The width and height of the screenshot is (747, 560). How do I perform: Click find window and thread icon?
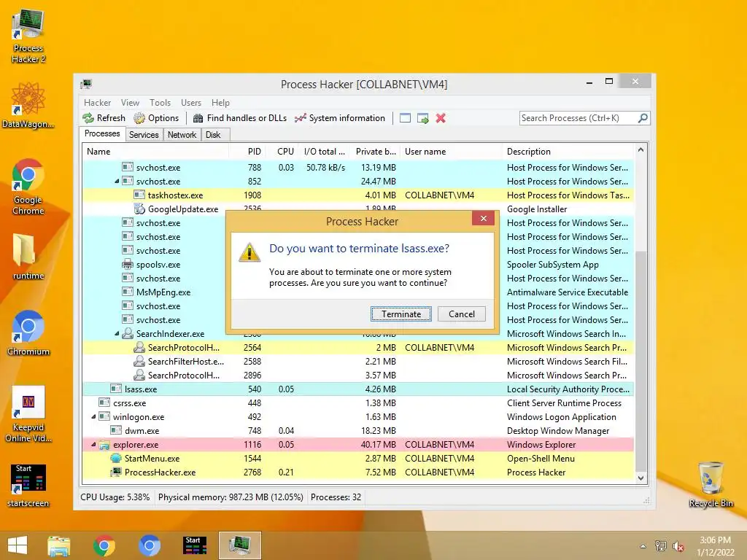pos(422,118)
